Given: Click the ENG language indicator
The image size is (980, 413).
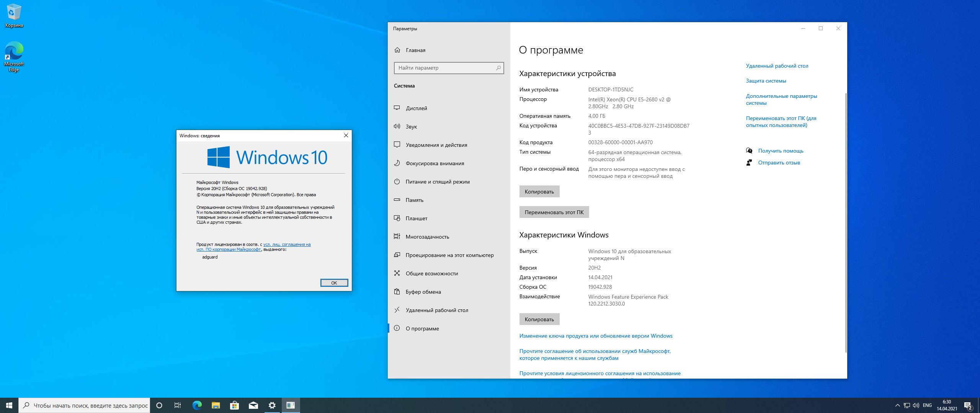Looking at the screenshot, I should coord(927,405).
